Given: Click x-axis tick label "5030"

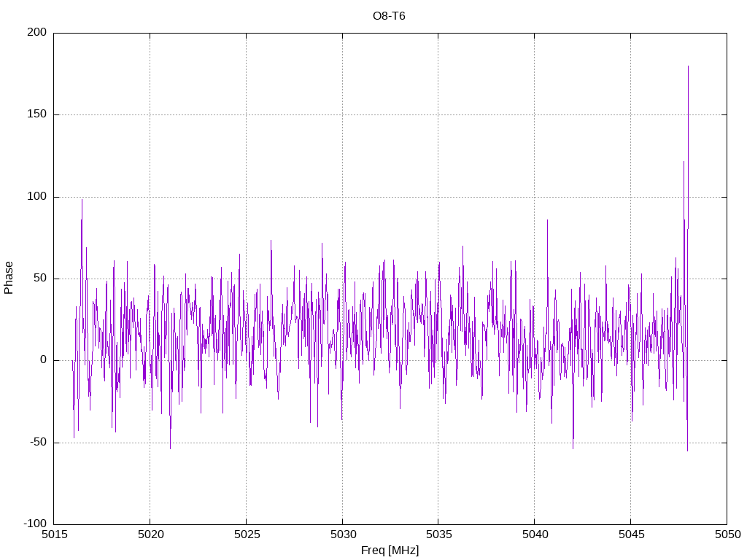Looking at the screenshot, I should click(343, 534).
